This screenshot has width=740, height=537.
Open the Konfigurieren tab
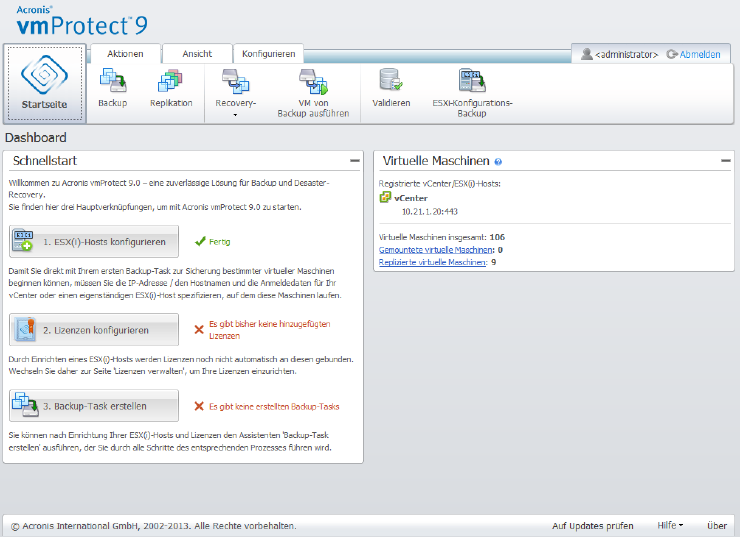(x=269, y=54)
